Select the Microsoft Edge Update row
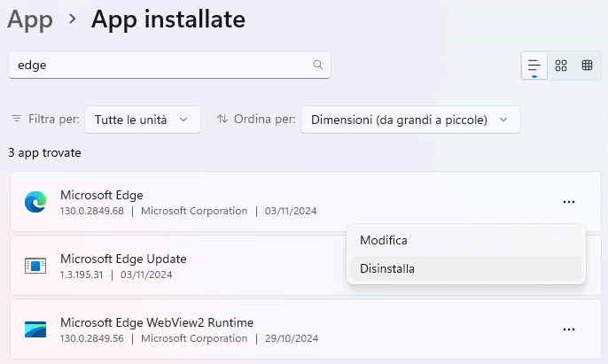 pos(177,266)
